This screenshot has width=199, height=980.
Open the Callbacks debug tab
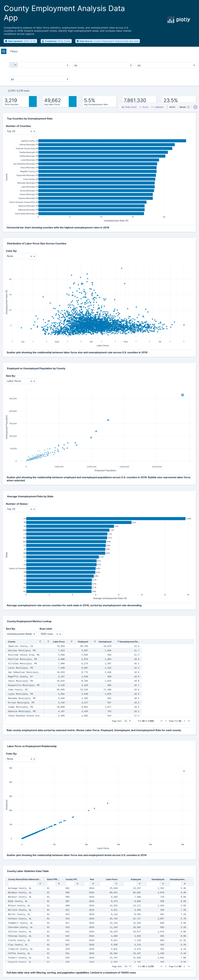click(157, 107)
